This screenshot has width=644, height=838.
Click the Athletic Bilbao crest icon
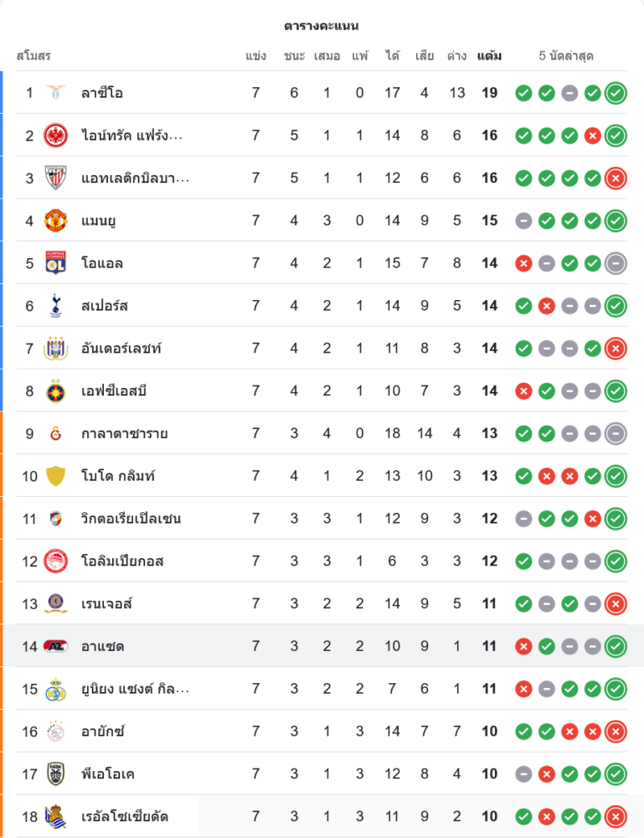point(55,178)
